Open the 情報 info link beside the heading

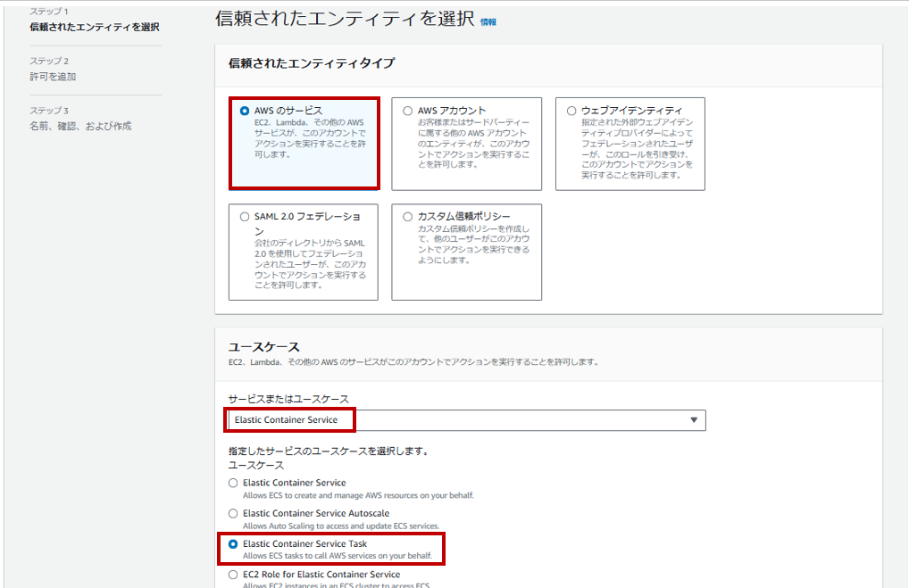(x=488, y=22)
